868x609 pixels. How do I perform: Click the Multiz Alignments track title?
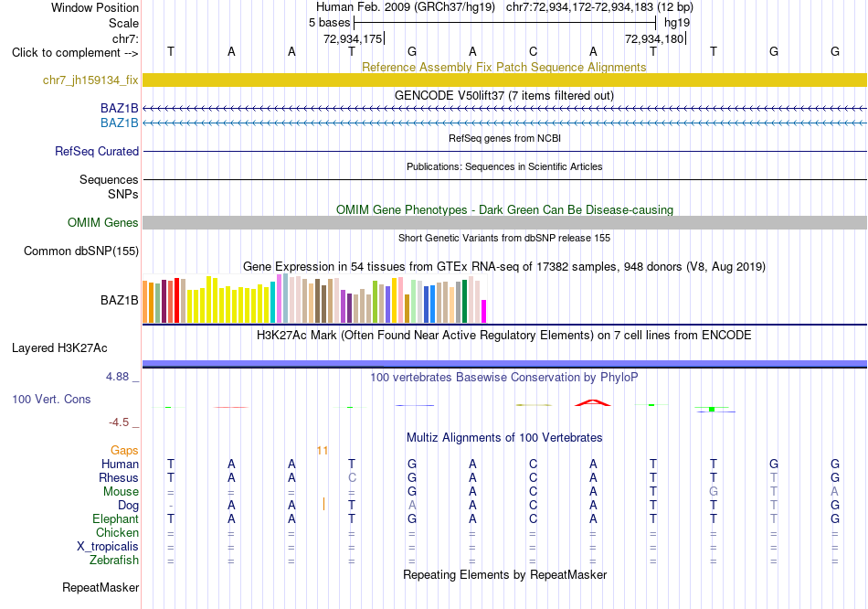pyautogui.click(x=504, y=437)
